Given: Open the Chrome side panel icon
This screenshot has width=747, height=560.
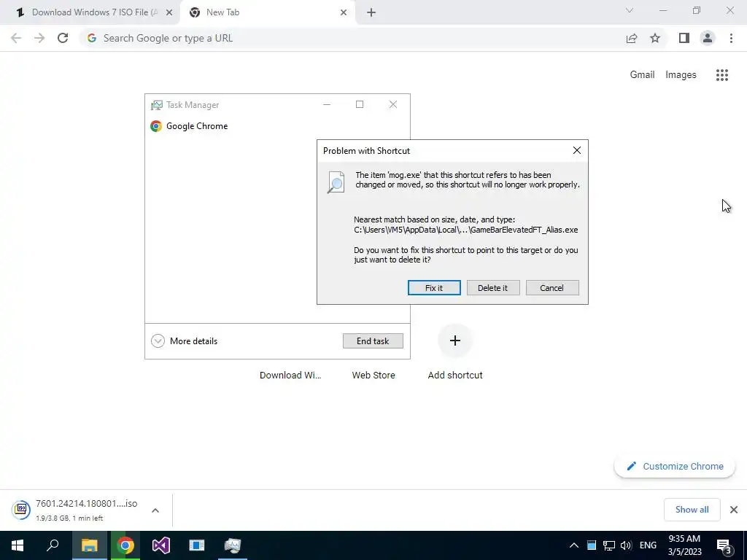Looking at the screenshot, I should coord(684,38).
